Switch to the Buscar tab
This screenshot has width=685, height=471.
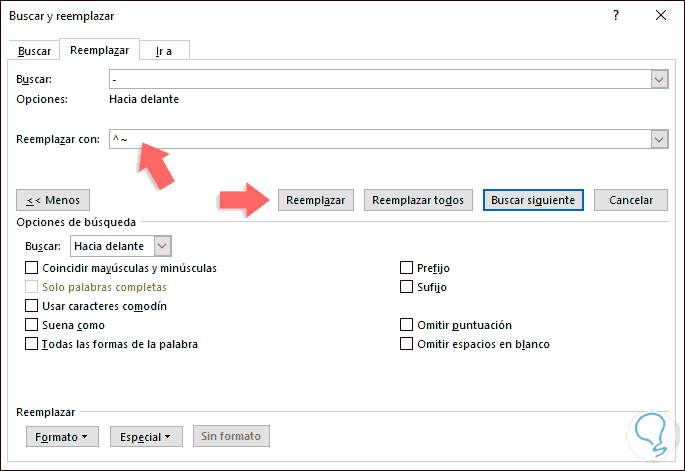click(x=34, y=51)
